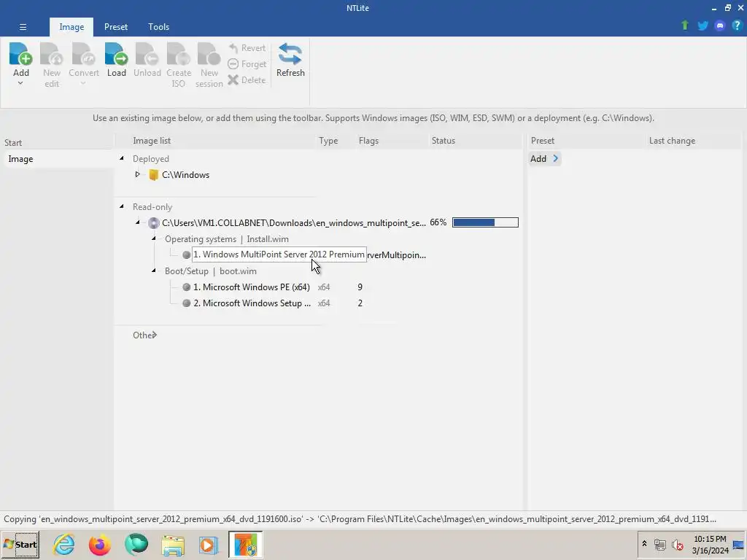The width and height of the screenshot is (747, 560).
Task: Collapse Operating systems Install.wim node
Action: coord(153,238)
